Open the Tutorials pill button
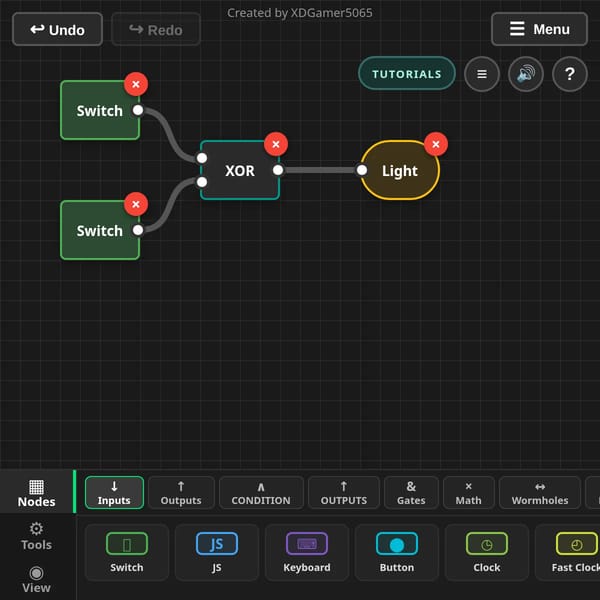 coord(407,73)
